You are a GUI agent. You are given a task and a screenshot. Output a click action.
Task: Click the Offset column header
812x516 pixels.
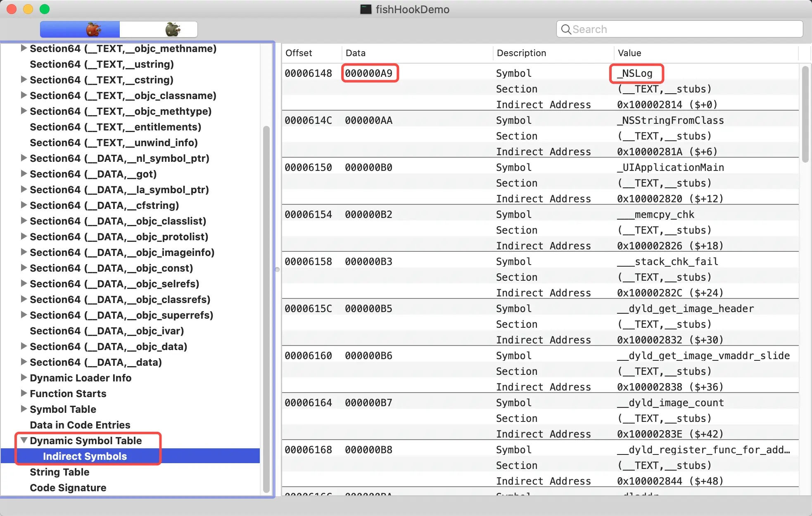[299, 53]
